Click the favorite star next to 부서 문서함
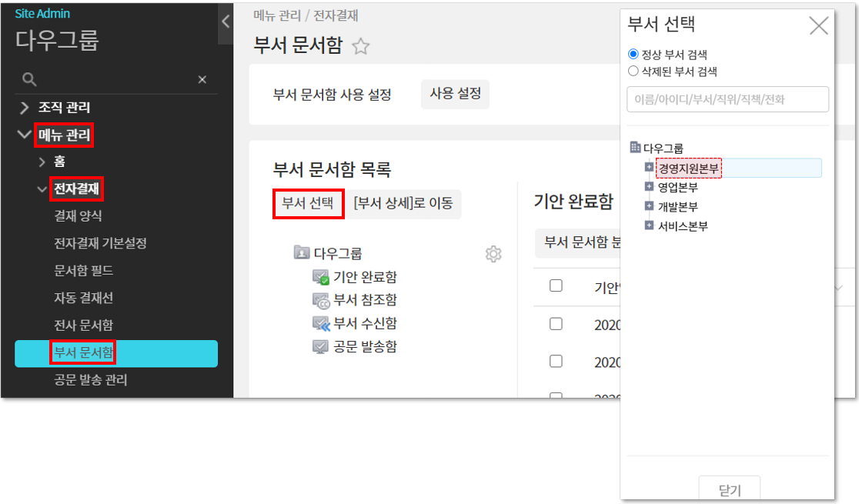The width and height of the screenshot is (859, 504). (360, 47)
